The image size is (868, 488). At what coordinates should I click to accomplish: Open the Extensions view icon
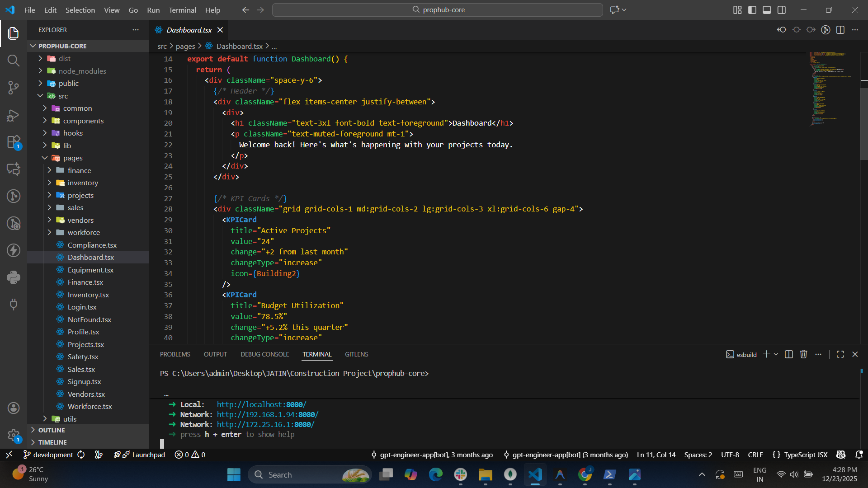click(14, 142)
